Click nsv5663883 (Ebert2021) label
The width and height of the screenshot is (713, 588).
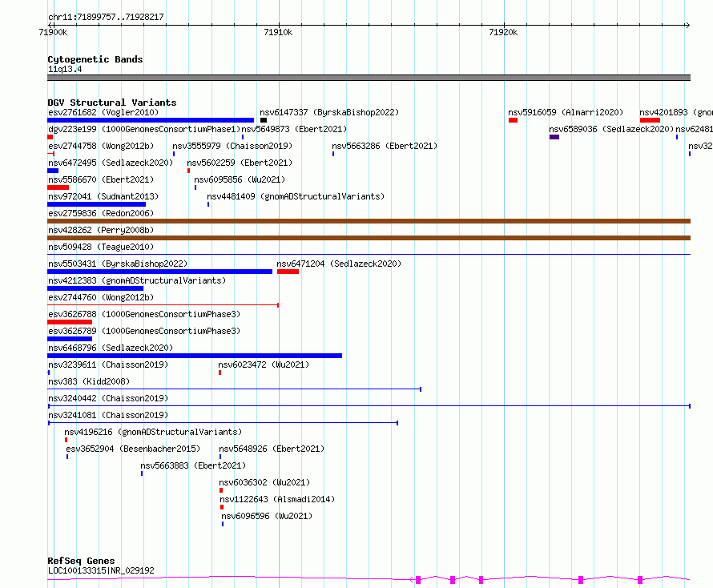(193, 465)
